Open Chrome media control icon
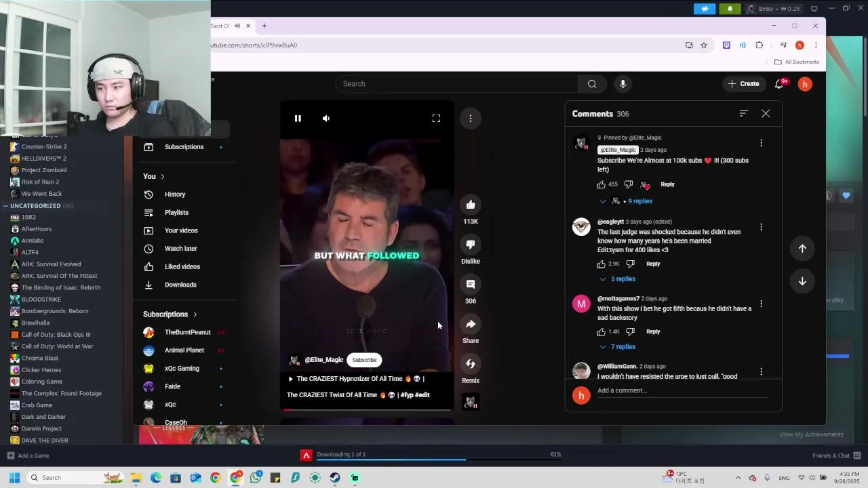The height and width of the screenshot is (488, 868). pos(783,45)
